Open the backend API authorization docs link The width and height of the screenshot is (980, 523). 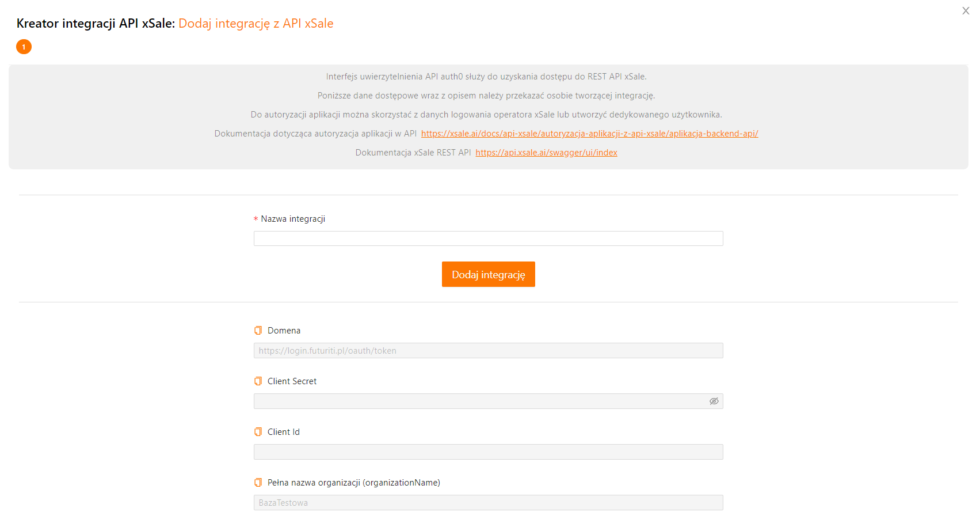(589, 134)
